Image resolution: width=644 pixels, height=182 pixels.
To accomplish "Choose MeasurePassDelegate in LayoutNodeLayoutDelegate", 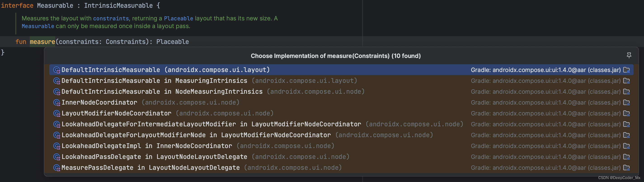I will pos(341,168).
